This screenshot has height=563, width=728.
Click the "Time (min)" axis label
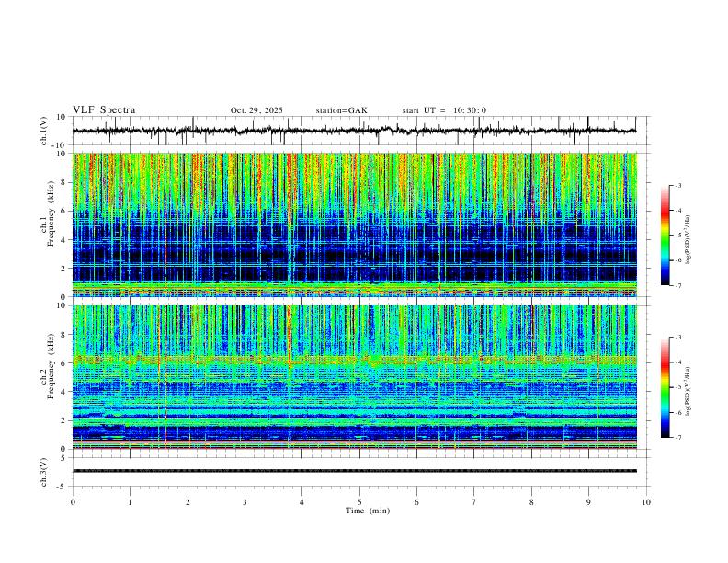pyautogui.click(x=368, y=511)
